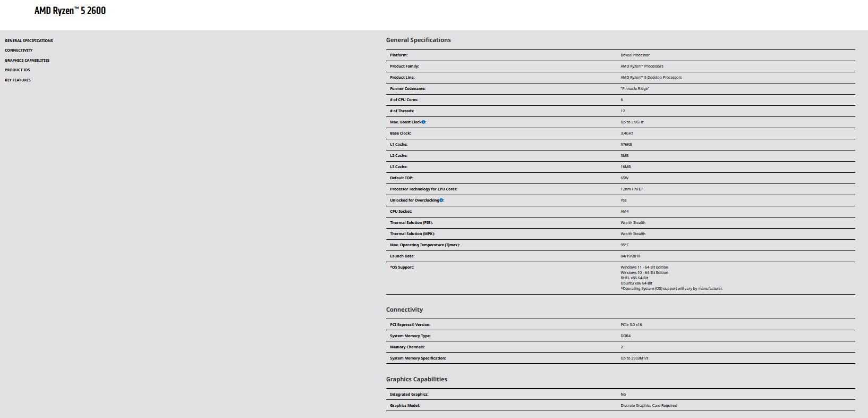The width and height of the screenshot is (868, 418).
Task: Select the Graphics Model label
Action: 405,405
